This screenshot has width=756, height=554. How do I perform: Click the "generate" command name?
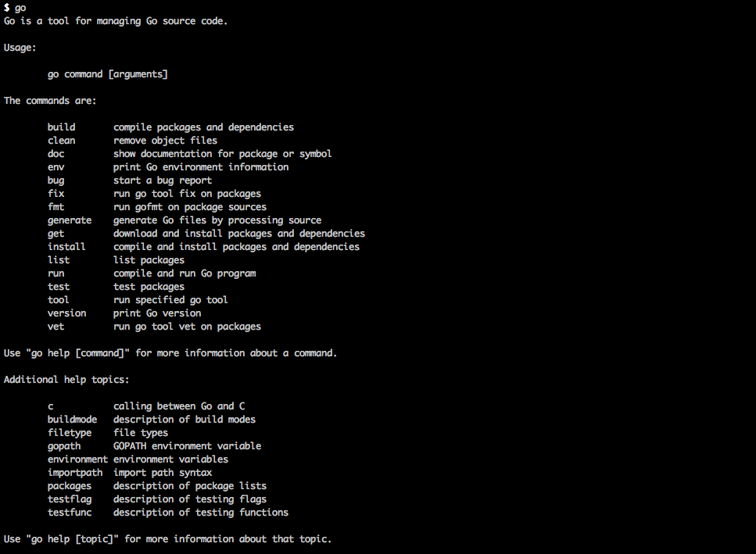click(69, 220)
